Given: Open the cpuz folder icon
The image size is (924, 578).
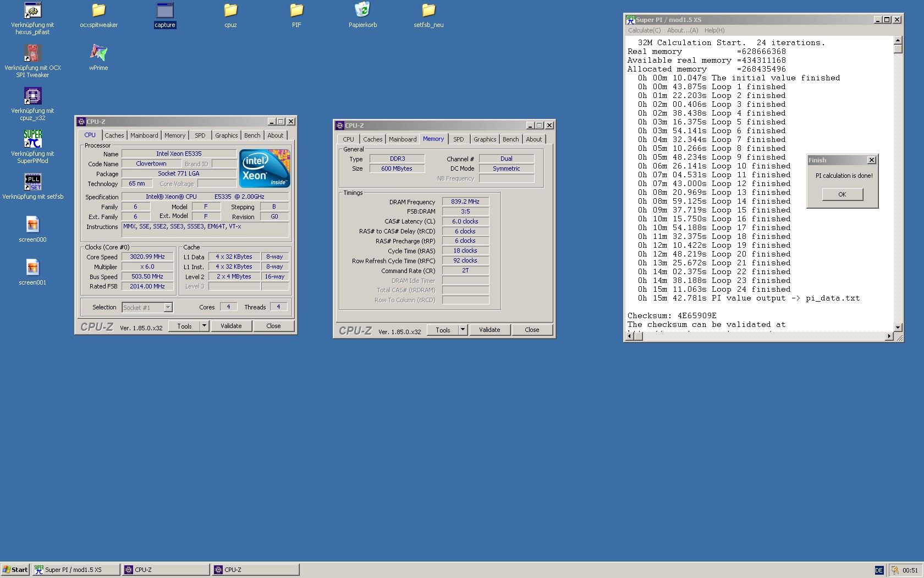Looking at the screenshot, I should point(230,10).
